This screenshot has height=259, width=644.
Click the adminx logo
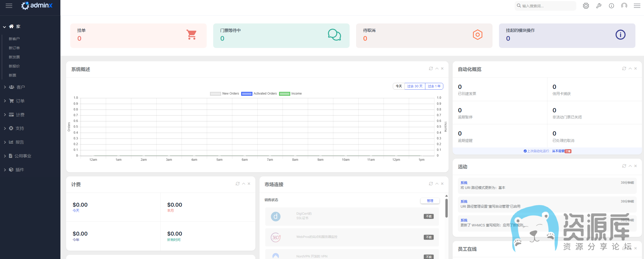coord(37,5)
